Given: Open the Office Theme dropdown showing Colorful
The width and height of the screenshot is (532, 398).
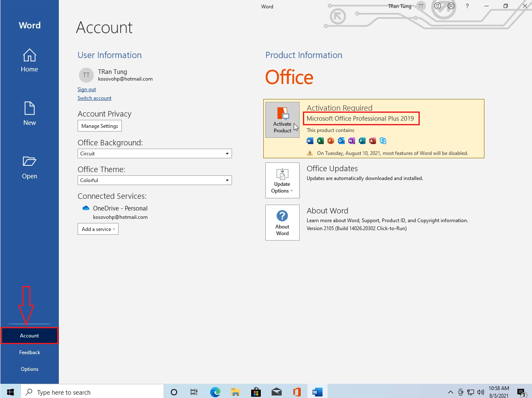Looking at the screenshot, I should click(155, 180).
